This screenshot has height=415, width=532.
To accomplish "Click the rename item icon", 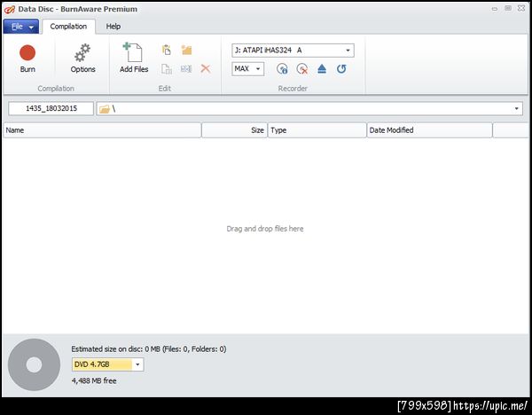I will [x=186, y=69].
